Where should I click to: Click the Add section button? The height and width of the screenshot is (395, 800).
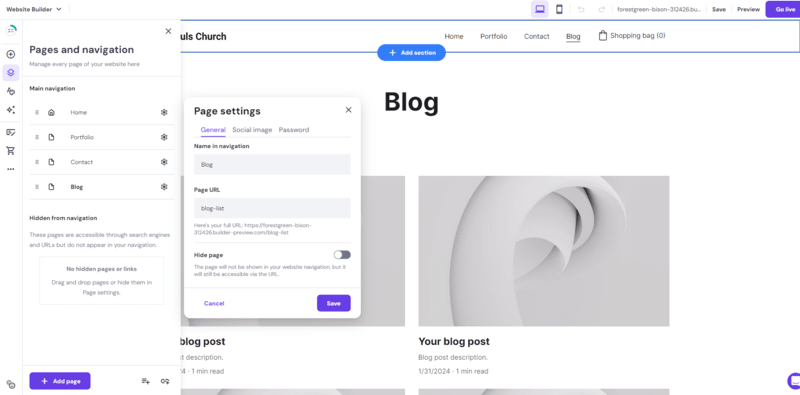tap(411, 53)
